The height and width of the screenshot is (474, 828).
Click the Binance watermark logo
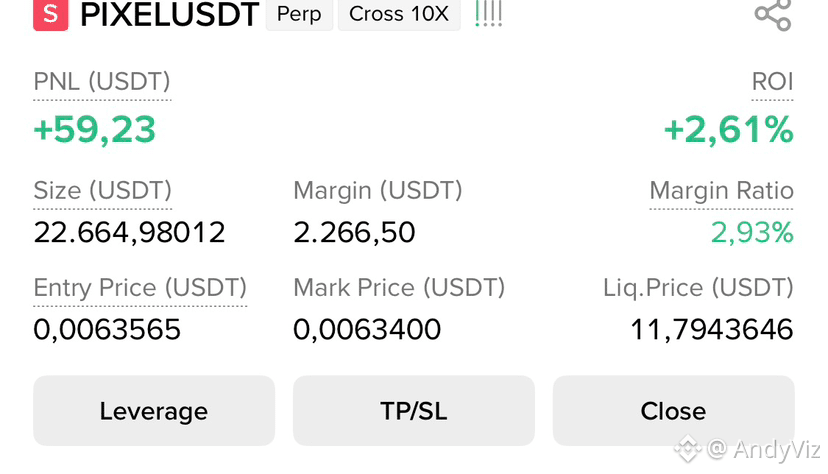click(x=687, y=449)
